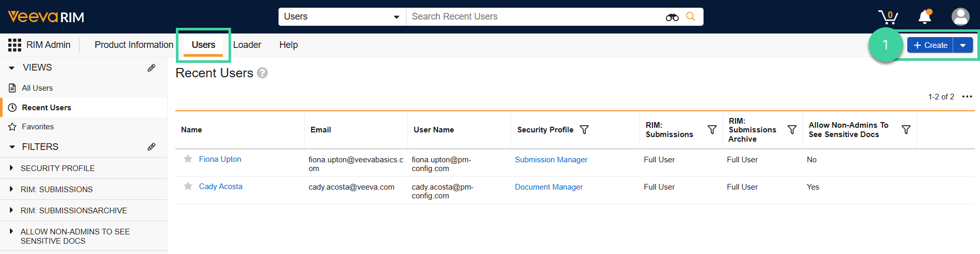This screenshot has width=980, height=254.
Task: Click the Veeva RIM logo
Action: (46, 17)
